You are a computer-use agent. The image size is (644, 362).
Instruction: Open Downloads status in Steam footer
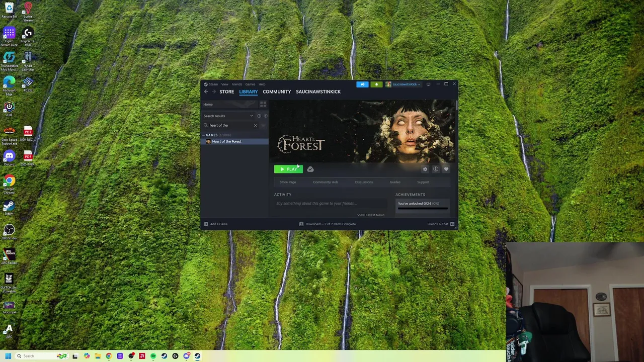tap(328, 224)
